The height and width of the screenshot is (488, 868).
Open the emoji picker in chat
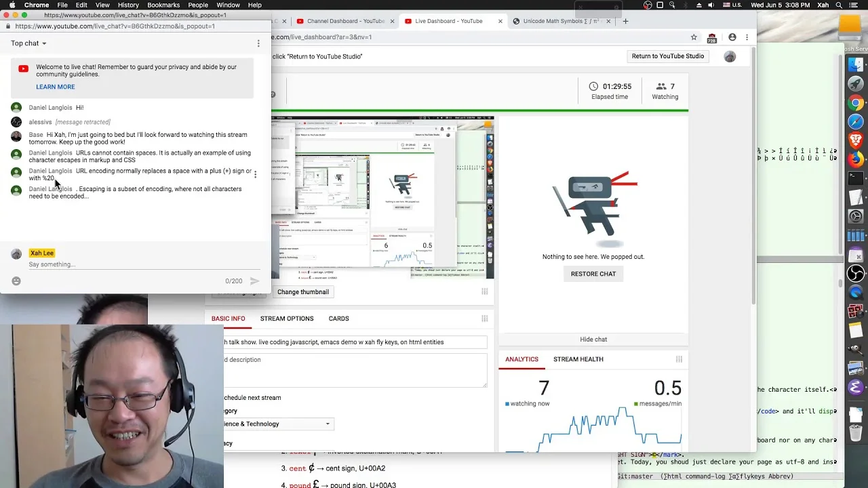pyautogui.click(x=16, y=281)
